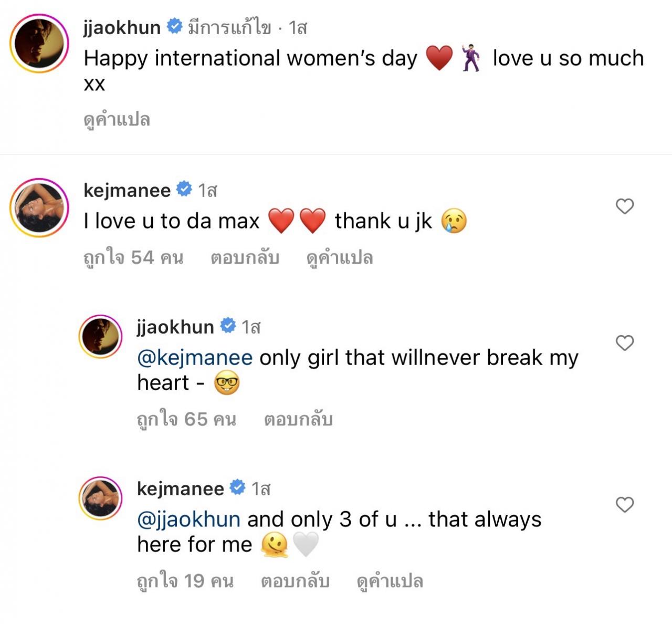This screenshot has height=624, width=672.
Task: Tap ตอบกลับ under kejmanee's first comment
Action: pos(245,258)
